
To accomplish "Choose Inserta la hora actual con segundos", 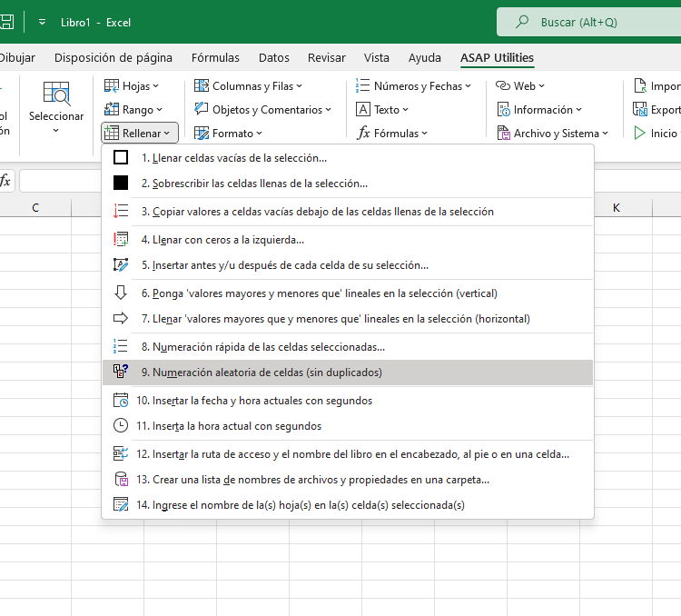I will tap(348, 426).
